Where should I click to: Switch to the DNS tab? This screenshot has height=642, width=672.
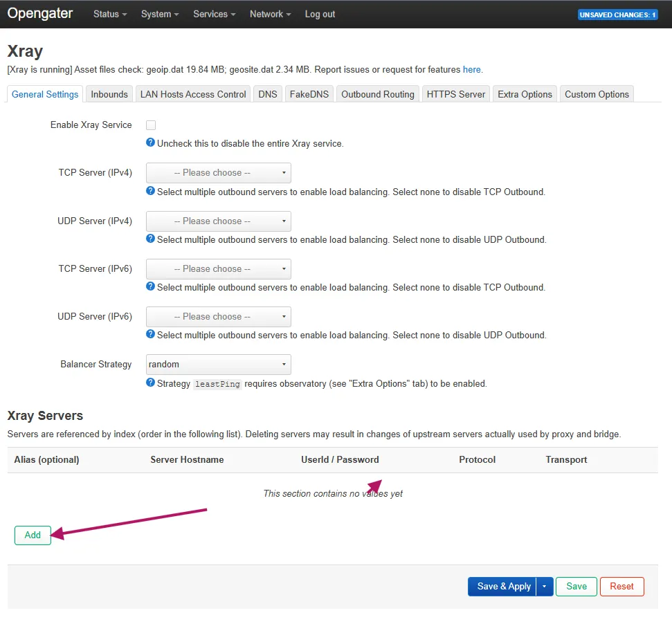click(x=268, y=94)
